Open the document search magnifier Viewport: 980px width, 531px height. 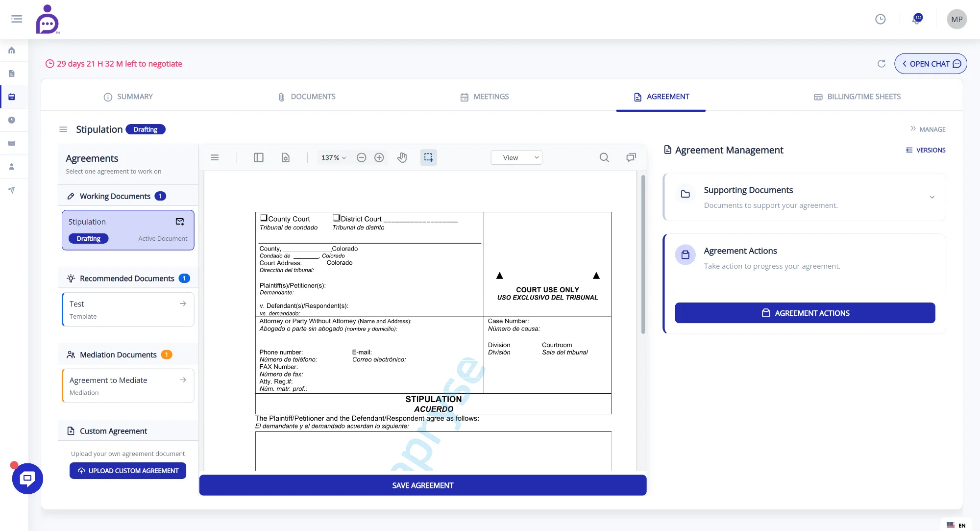coord(603,157)
